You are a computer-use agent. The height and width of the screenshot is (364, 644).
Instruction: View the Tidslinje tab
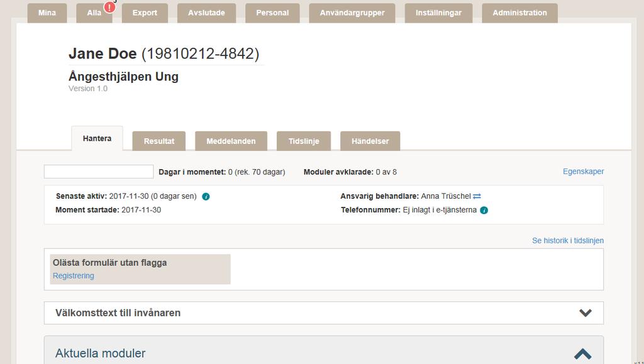click(304, 141)
